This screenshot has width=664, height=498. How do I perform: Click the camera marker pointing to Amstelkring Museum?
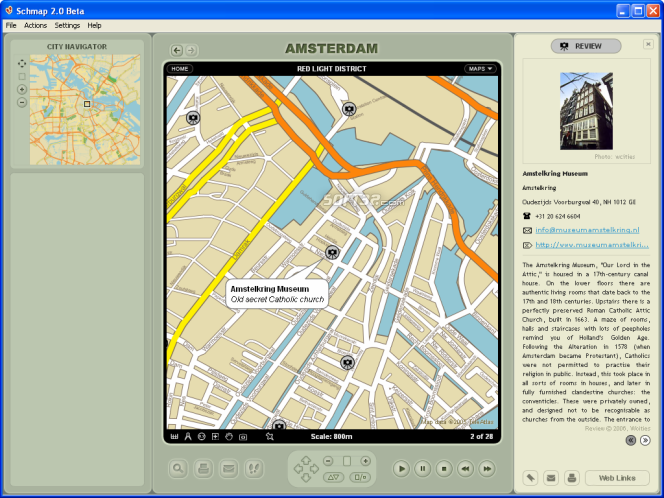click(332, 252)
